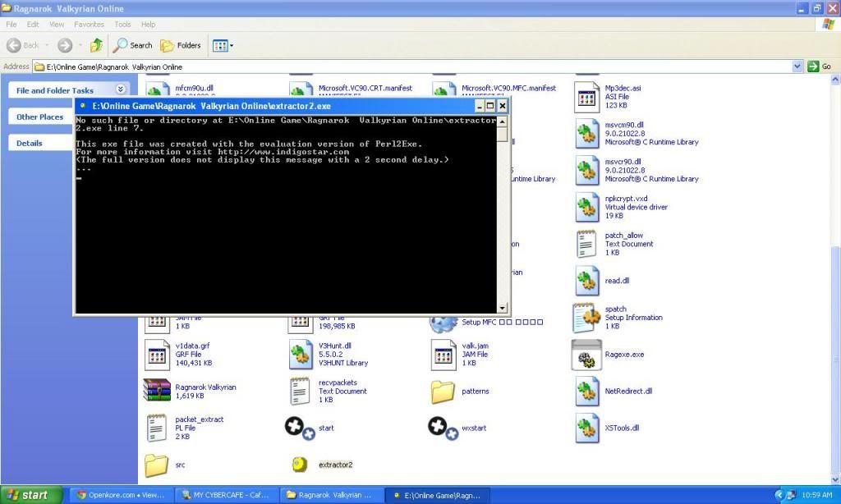Select the v1data.grf file icon

point(157,355)
